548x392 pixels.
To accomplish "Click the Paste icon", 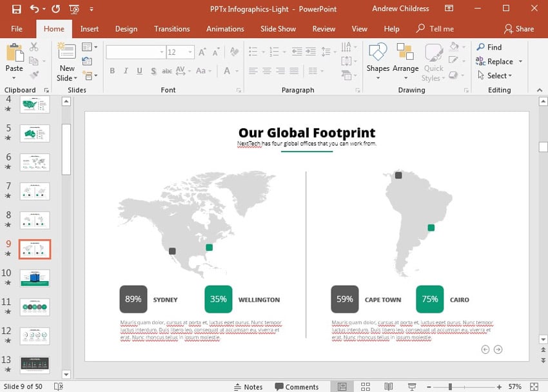I will tap(14, 54).
